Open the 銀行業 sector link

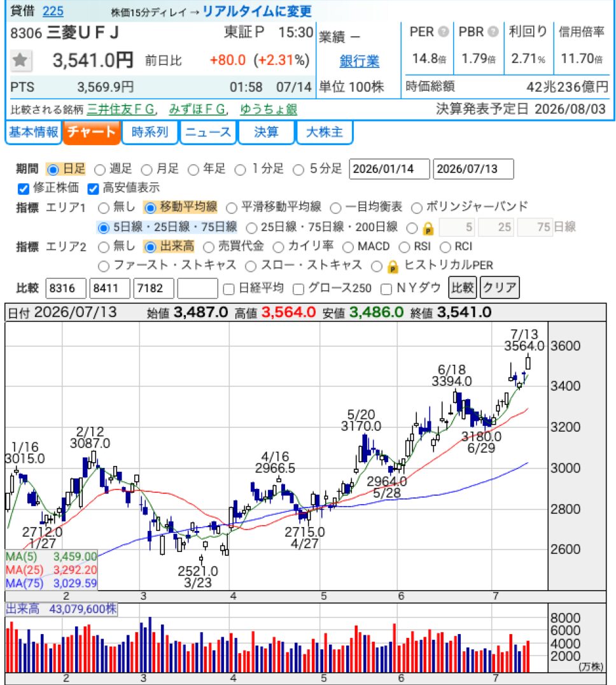point(360,61)
